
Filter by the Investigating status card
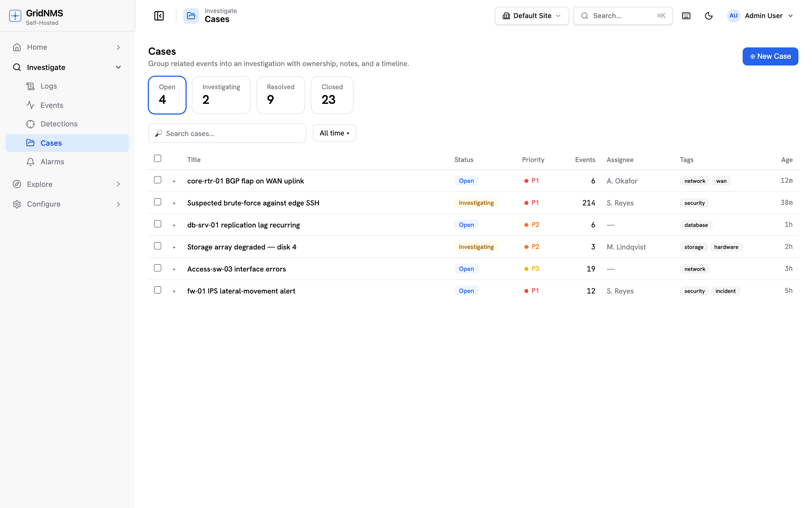[221, 95]
